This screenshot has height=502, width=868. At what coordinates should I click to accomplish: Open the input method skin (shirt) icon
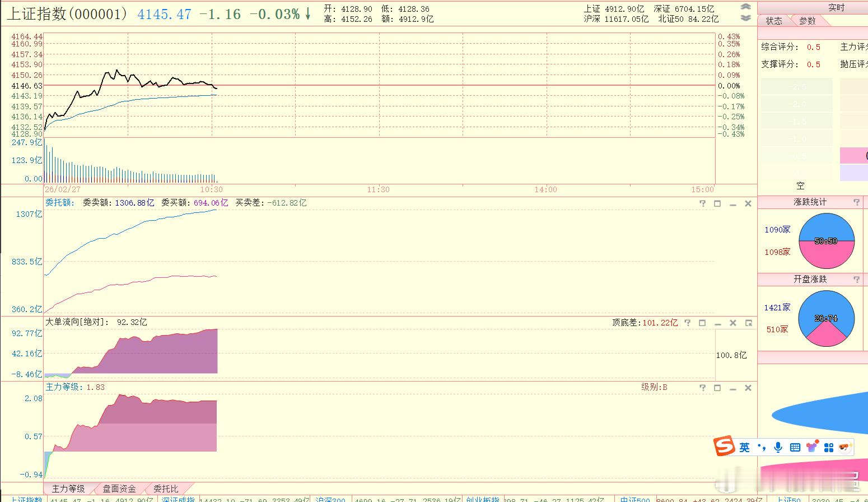click(x=811, y=447)
